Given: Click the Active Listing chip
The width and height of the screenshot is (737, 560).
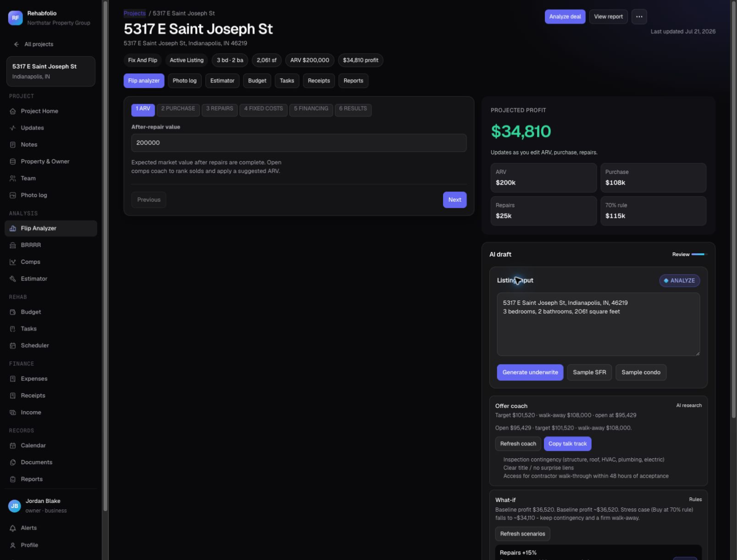Looking at the screenshot, I should pyautogui.click(x=187, y=60).
